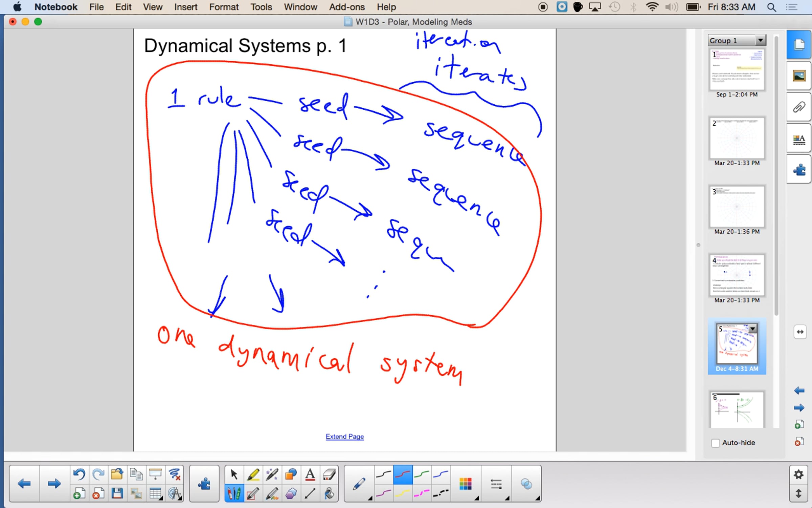Enable the Auto-hide checkbox
812x508 pixels.
coord(715,443)
